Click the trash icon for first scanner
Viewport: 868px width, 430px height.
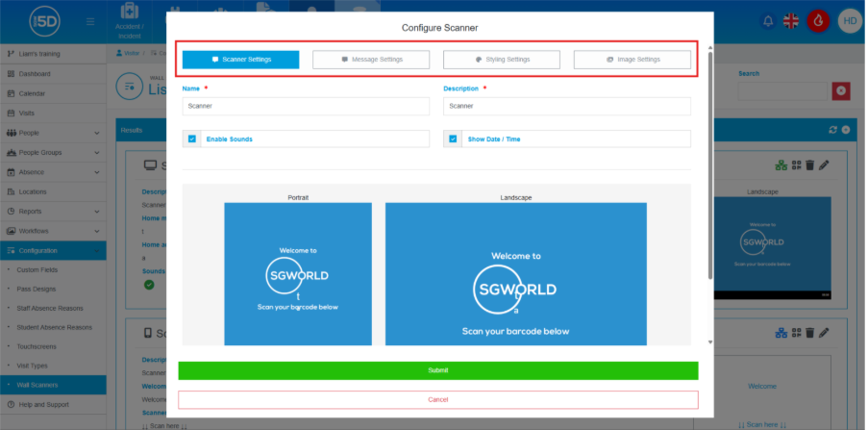coord(809,165)
